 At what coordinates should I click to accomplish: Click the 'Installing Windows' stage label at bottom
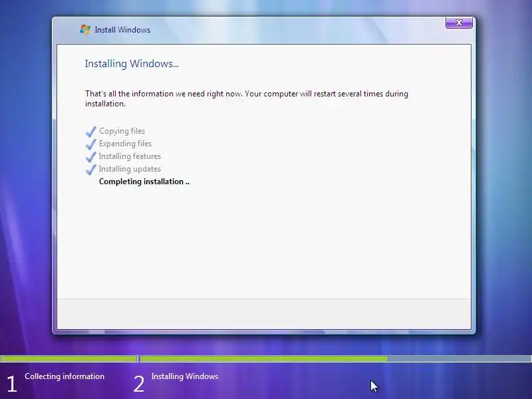click(x=185, y=376)
